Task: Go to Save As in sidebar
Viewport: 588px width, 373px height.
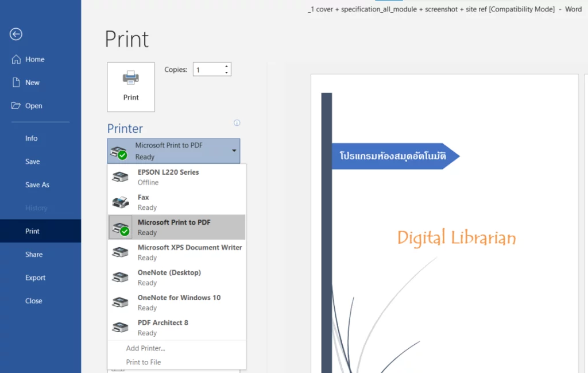Action: point(37,185)
